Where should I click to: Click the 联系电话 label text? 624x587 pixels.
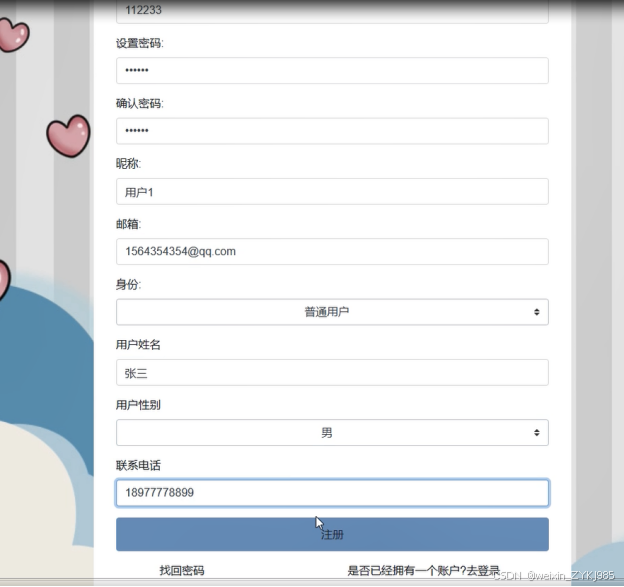click(x=138, y=465)
